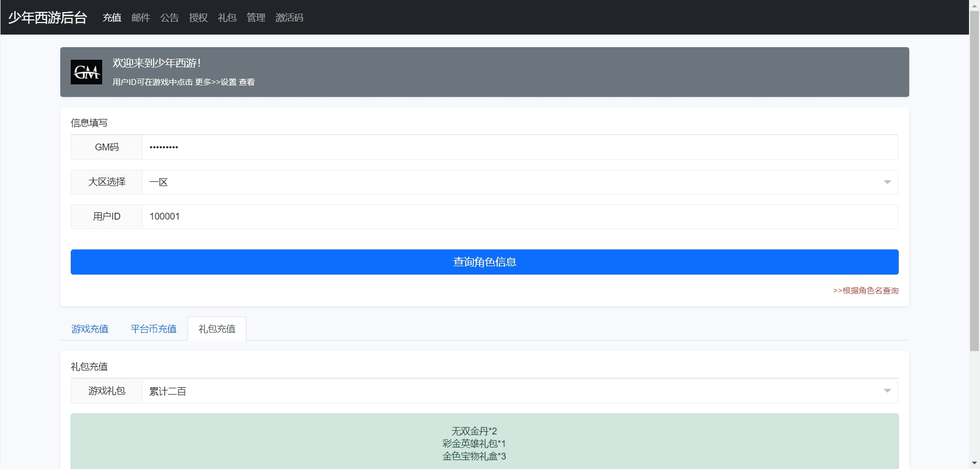The width and height of the screenshot is (980, 469).
Task: Expand the 大区选择 dropdown showing 一区
Action: [x=520, y=182]
